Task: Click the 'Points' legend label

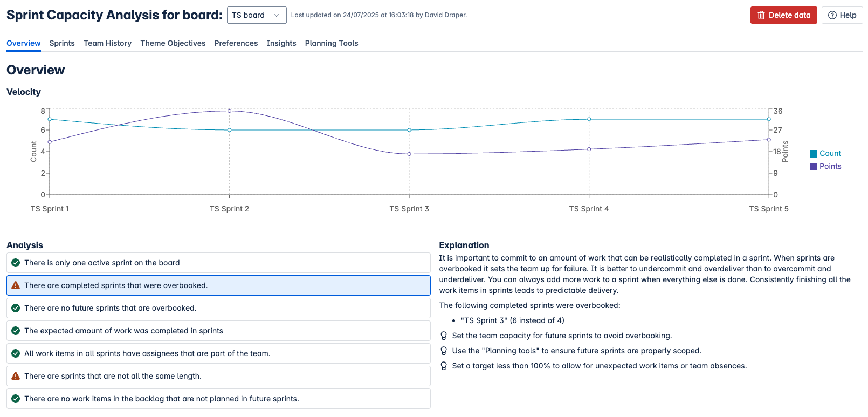Action: coord(830,167)
